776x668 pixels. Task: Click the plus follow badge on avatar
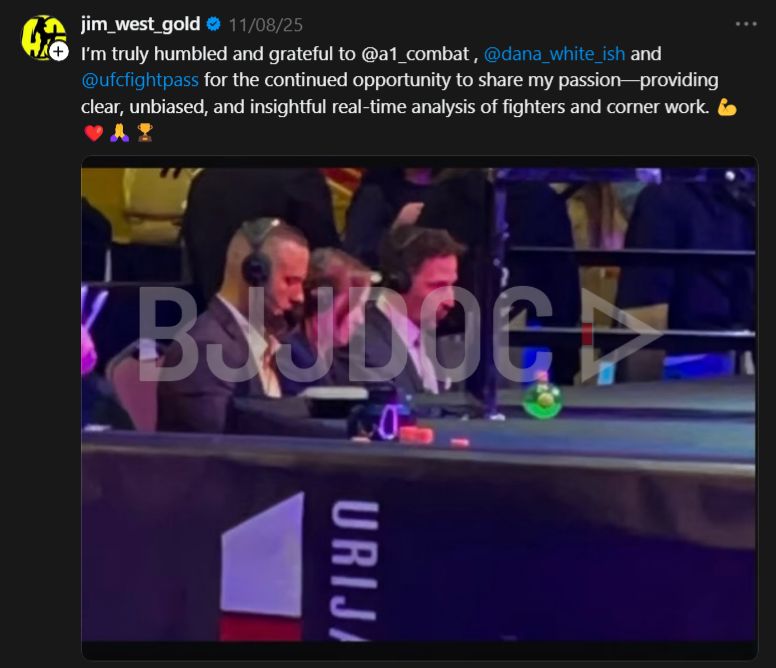coord(58,51)
